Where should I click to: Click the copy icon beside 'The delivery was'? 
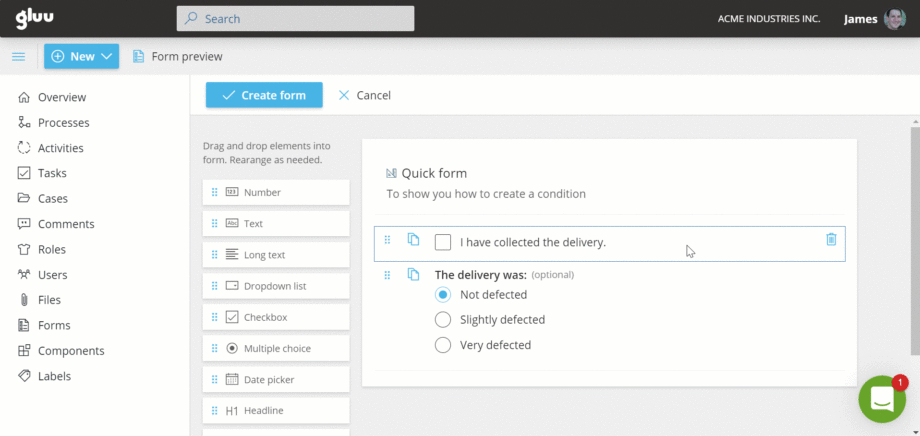[x=413, y=274]
